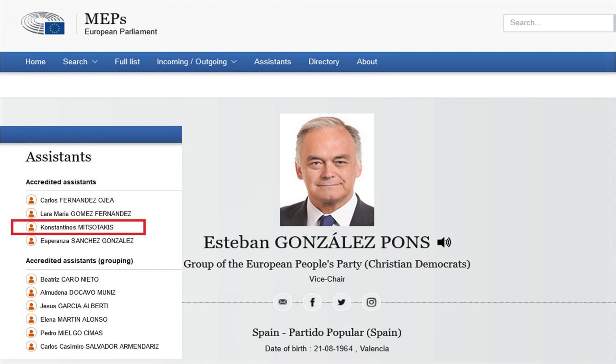Screen dimensions: 616x364
Task: Select assistant Lara Maria GOMEZ FERNANDEZ
Action: click(x=86, y=214)
